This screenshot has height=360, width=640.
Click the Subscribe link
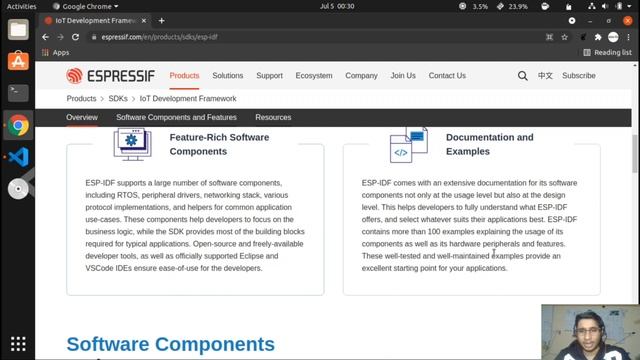[x=579, y=76]
